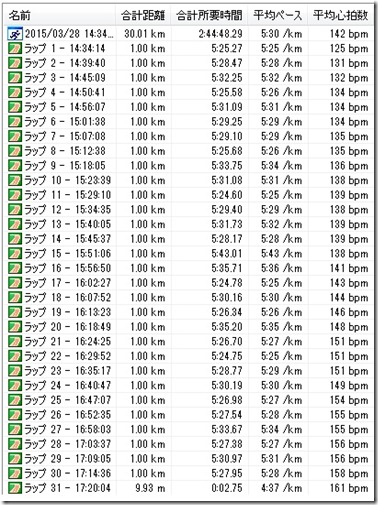Select the lap 25 heart rate 154 bpm

point(349,400)
